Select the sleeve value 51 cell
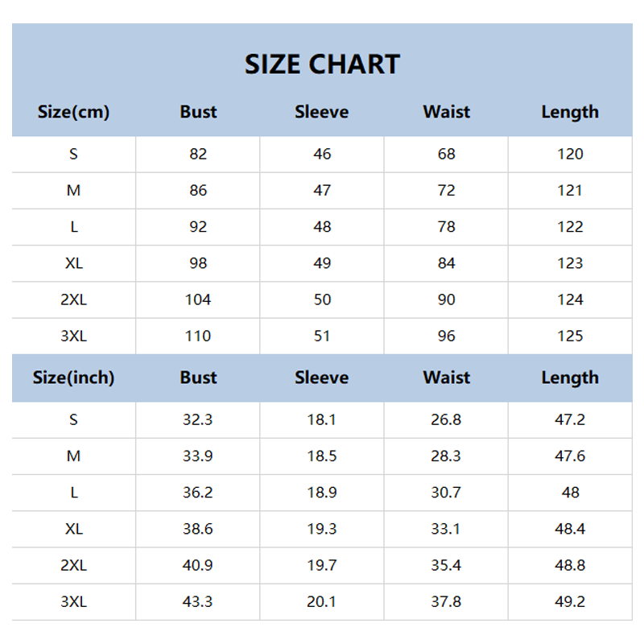 click(x=322, y=336)
